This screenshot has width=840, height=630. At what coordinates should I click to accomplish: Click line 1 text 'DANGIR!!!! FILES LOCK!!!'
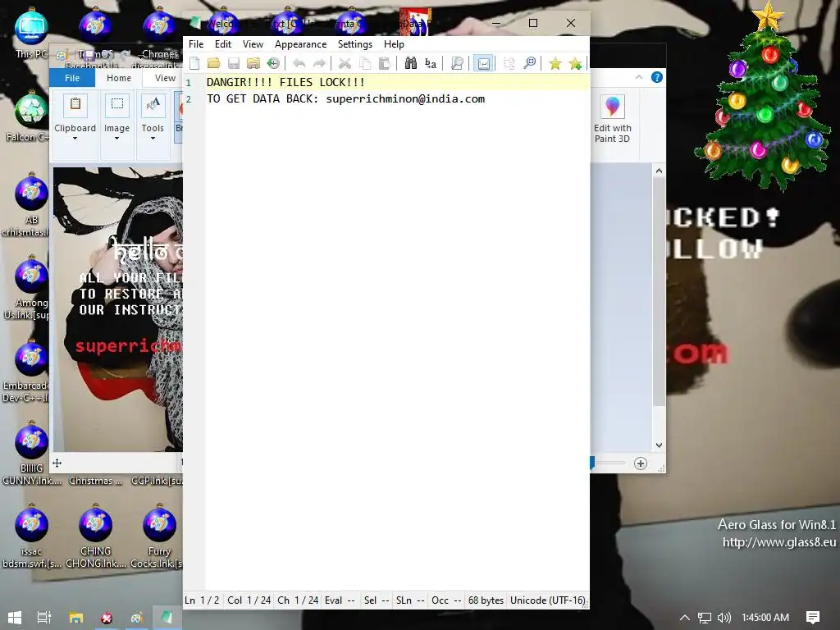pos(285,82)
